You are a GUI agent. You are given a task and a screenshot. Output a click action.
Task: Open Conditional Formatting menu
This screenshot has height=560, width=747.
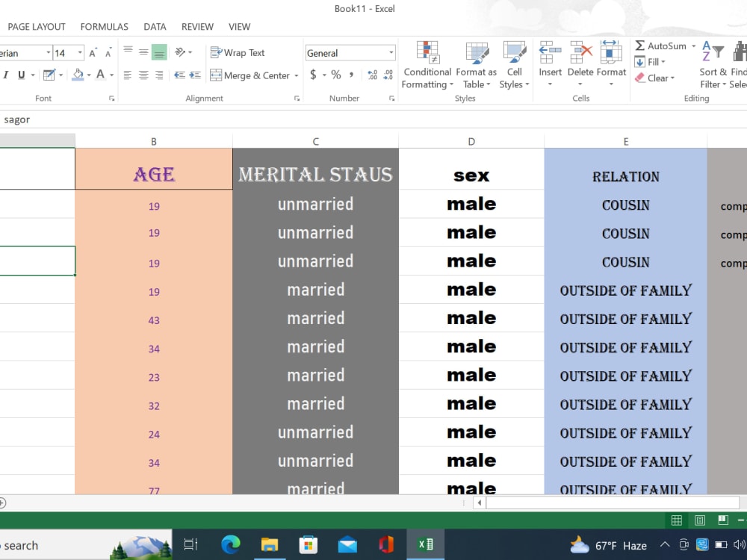[x=427, y=65]
